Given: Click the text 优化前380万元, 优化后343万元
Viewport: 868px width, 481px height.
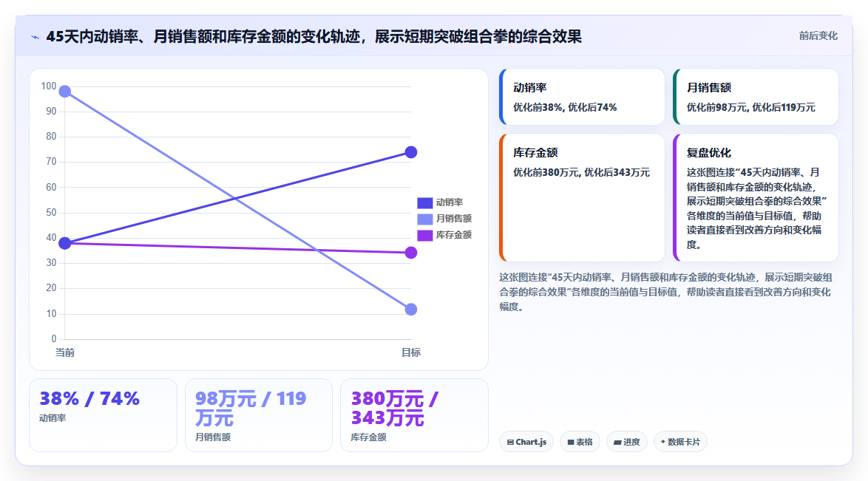Looking at the screenshot, I should coord(581,173).
